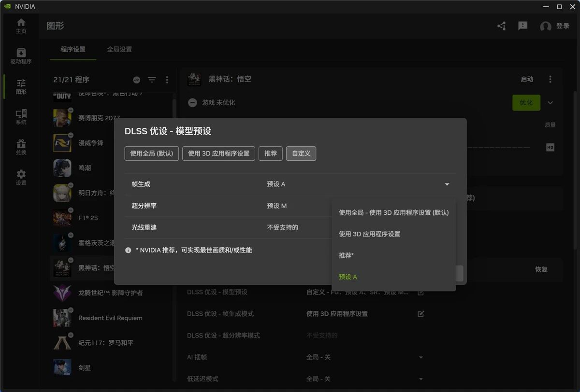Open the AI 插帧 dropdown arrow
This screenshot has height=392, width=580.
[x=420, y=357]
